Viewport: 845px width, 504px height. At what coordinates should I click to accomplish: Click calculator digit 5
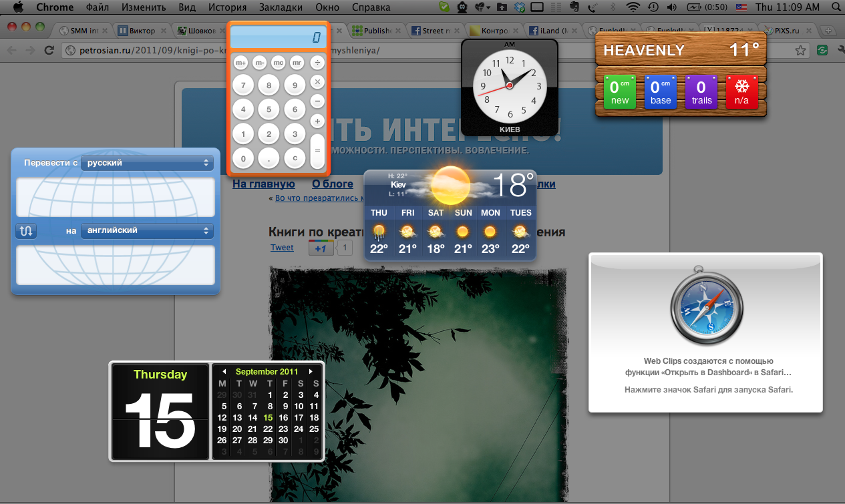[269, 110]
